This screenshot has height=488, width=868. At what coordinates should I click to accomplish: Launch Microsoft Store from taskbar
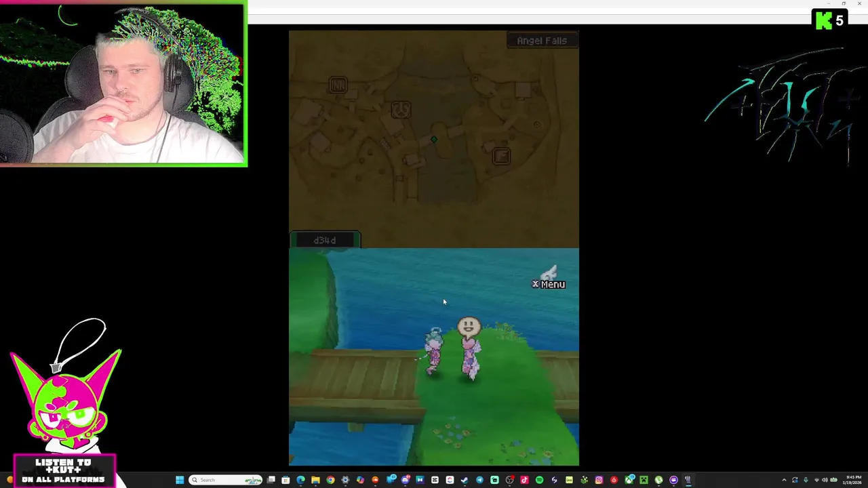[x=285, y=480]
